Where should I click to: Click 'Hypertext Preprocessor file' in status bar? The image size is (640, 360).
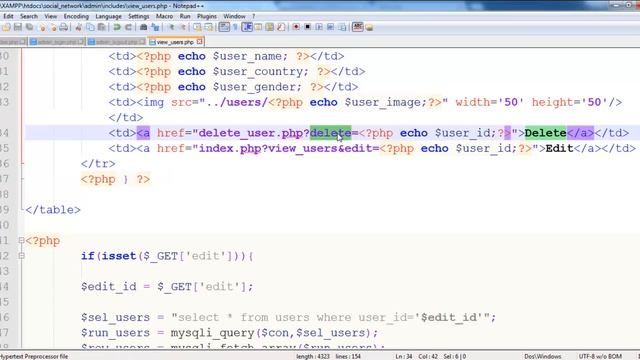(x=34, y=356)
